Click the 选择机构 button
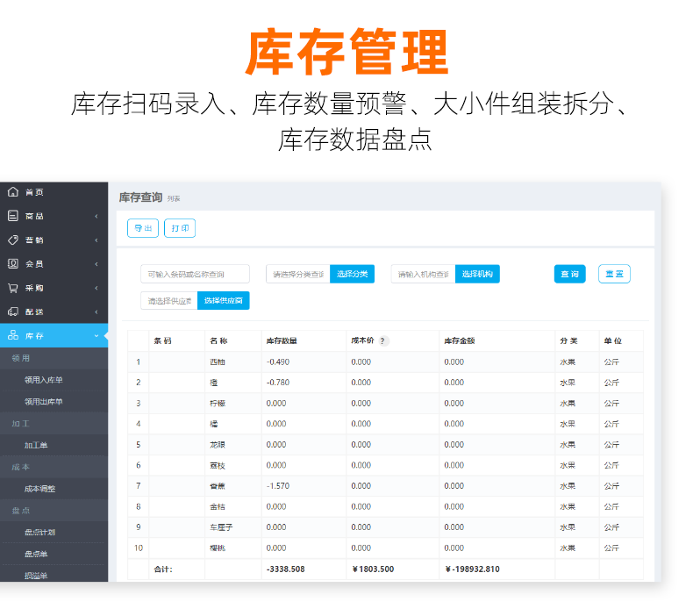The image size is (693, 616). 477,274
